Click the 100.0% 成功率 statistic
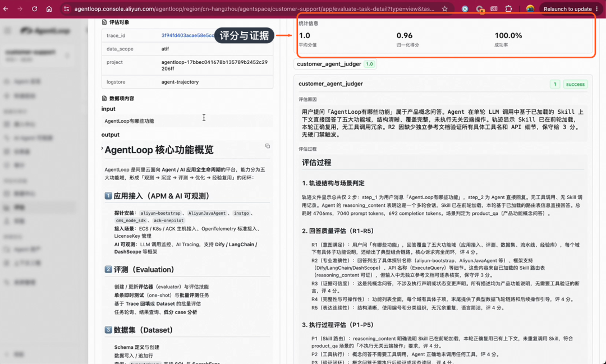The height and width of the screenshot is (364, 606). [x=508, y=39]
